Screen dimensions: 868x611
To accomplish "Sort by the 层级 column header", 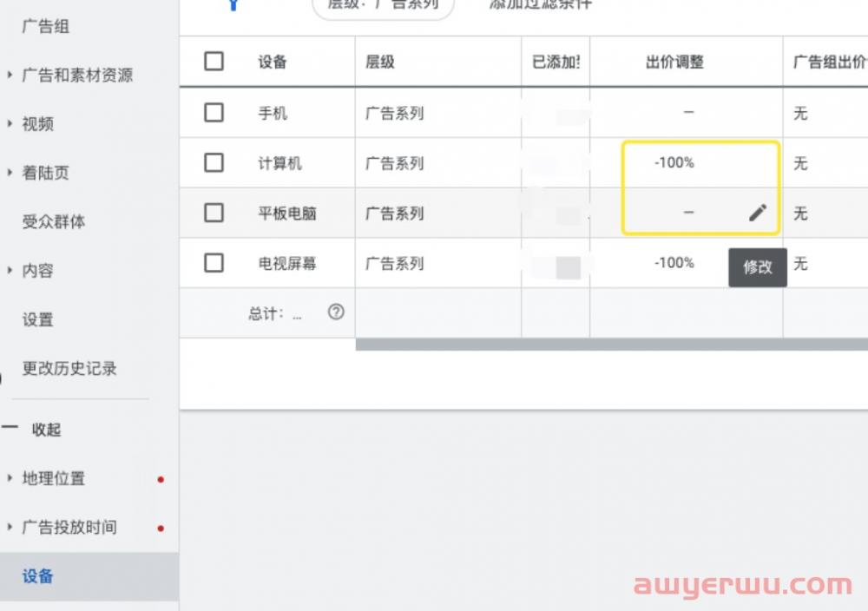I will pyautogui.click(x=380, y=62).
